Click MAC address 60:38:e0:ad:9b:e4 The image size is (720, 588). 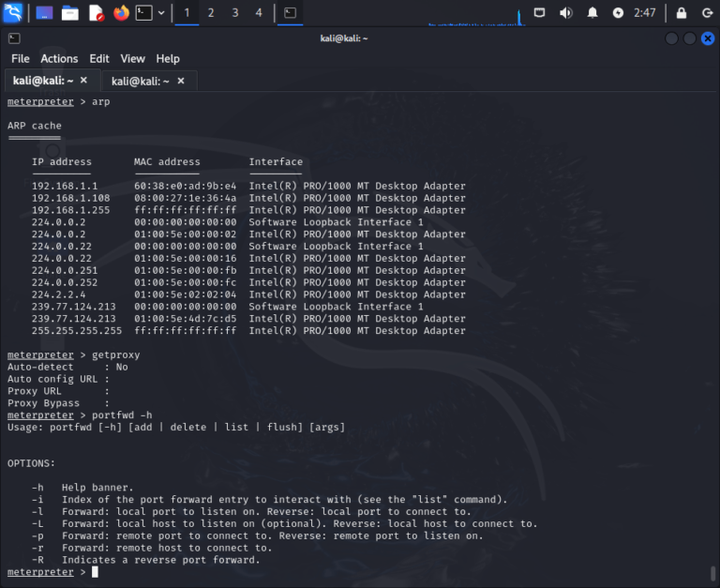pos(186,186)
